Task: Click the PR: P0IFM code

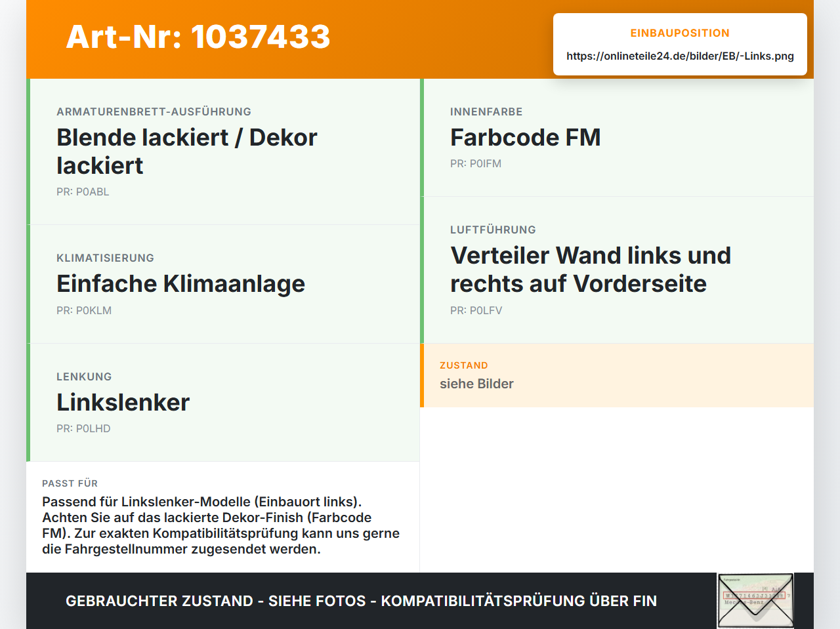Action: (x=476, y=164)
